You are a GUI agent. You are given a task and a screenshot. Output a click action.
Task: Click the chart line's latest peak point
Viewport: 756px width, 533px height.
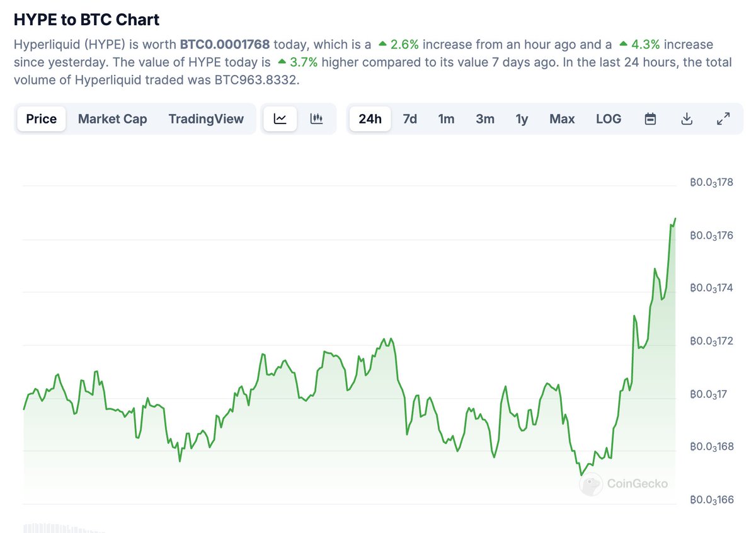tap(675, 219)
